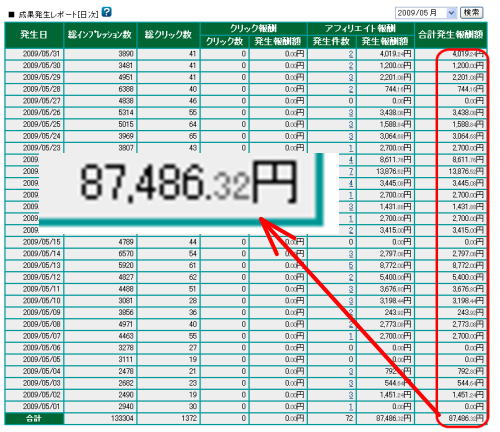Open 発生件数 link in 2009/05/30 row
Viewport: 500px width, 432px height.
point(351,66)
